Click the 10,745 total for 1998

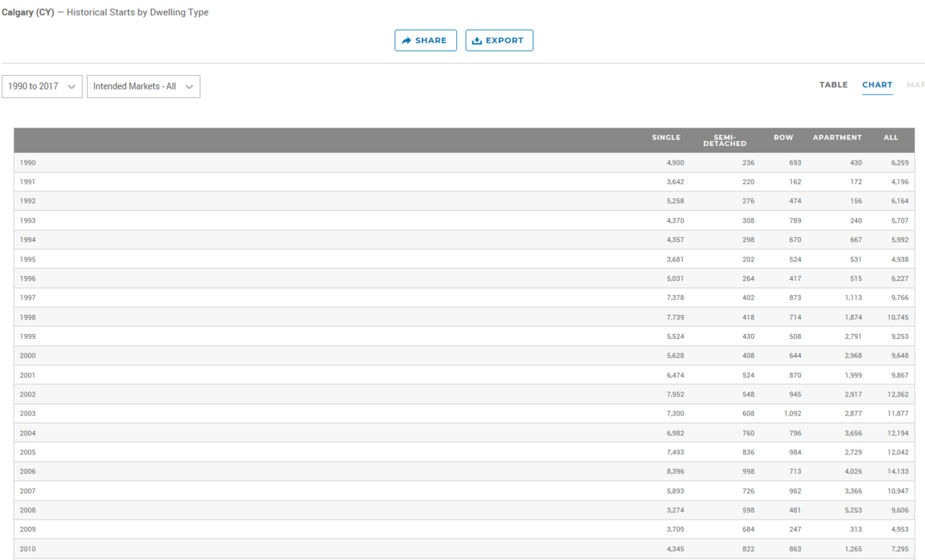pos(898,317)
